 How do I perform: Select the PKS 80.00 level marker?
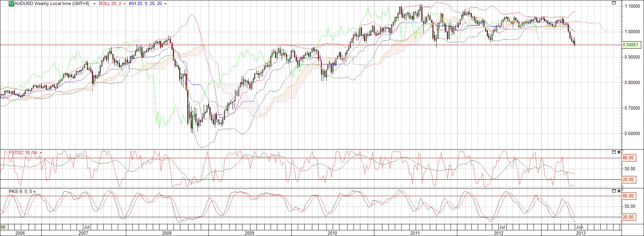coord(628,196)
